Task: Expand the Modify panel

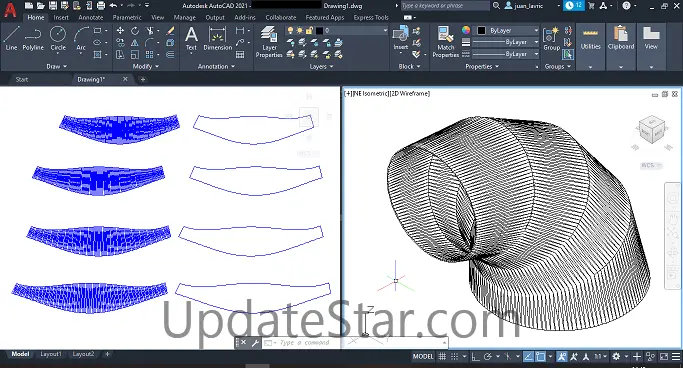Action: coord(145,67)
